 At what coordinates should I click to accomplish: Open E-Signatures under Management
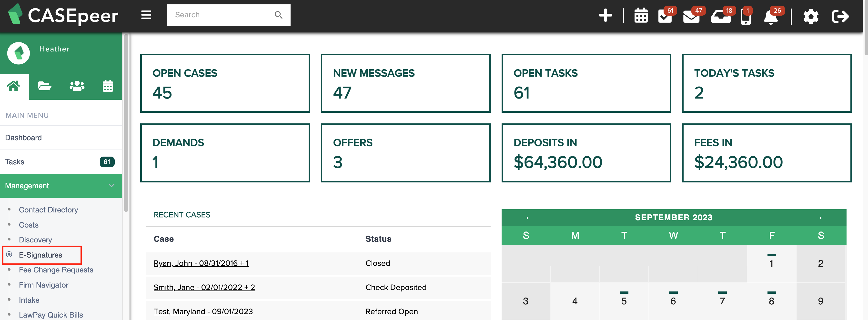[40, 255]
